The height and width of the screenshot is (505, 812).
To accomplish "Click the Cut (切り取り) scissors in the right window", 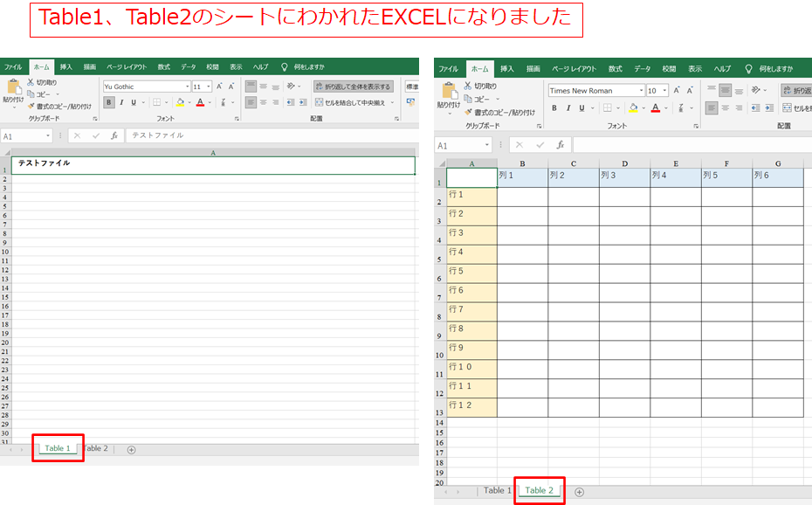I will 469,86.
